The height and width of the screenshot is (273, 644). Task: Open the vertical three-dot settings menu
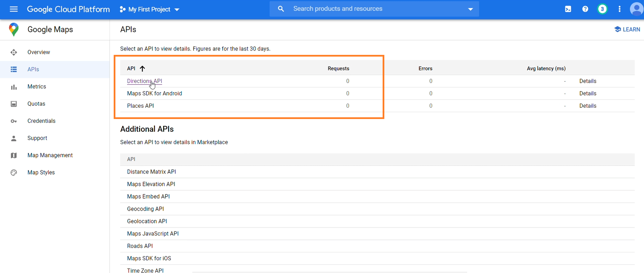tap(620, 9)
